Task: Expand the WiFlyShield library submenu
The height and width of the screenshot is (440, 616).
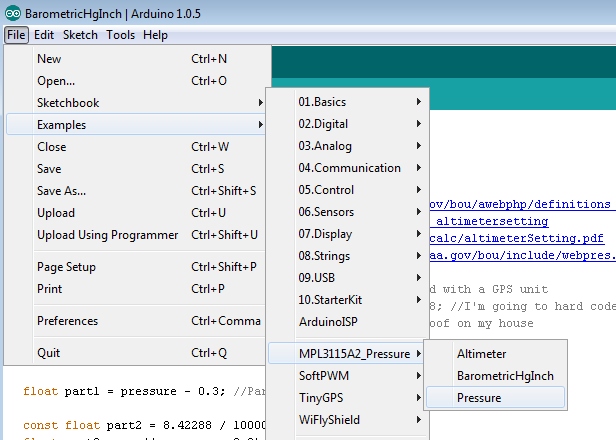Action: point(348,420)
